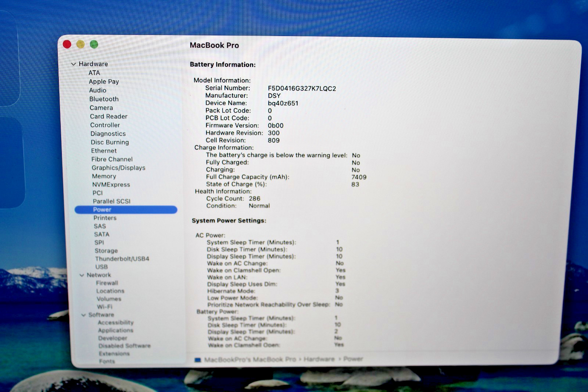Click the Hardware category label

point(93,64)
